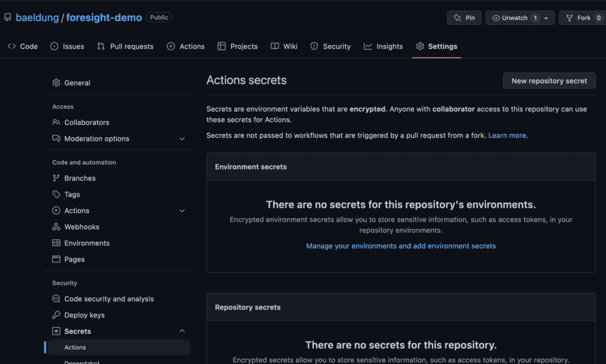606x364 pixels.
Task: Click the General settings gear icon
Action: pos(56,83)
